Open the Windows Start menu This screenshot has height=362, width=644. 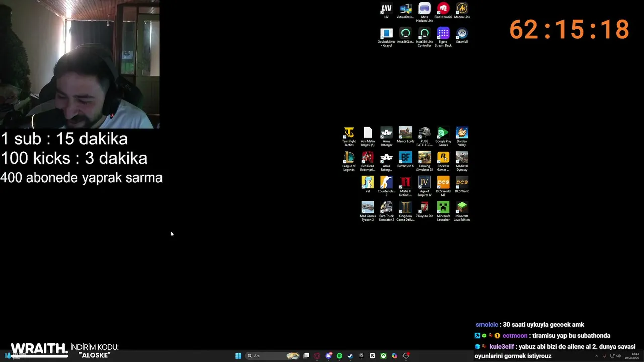[238, 356]
